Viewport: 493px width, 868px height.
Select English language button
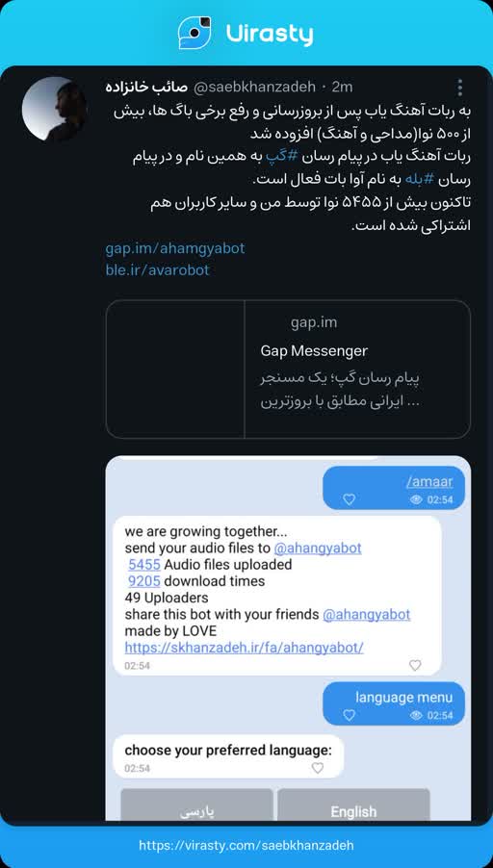coord(353,804)
